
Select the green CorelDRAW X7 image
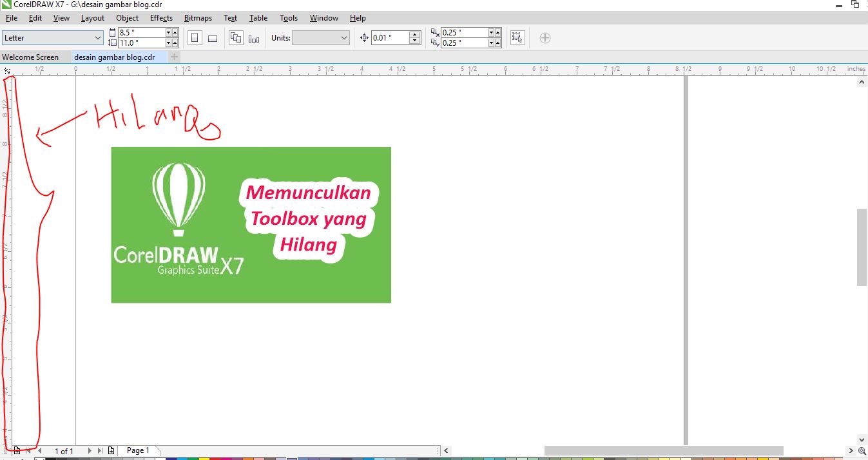pyautogui.click(x=251, y=225)
